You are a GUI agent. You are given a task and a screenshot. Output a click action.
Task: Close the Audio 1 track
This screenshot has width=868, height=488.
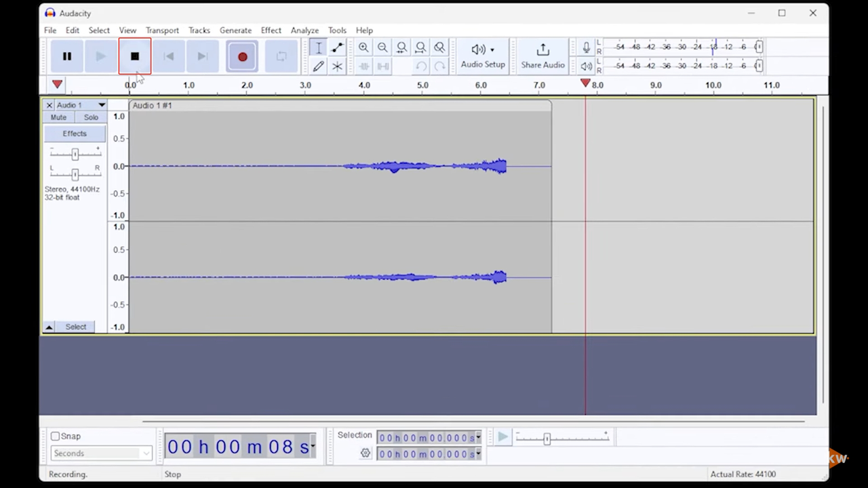(49, 105)
